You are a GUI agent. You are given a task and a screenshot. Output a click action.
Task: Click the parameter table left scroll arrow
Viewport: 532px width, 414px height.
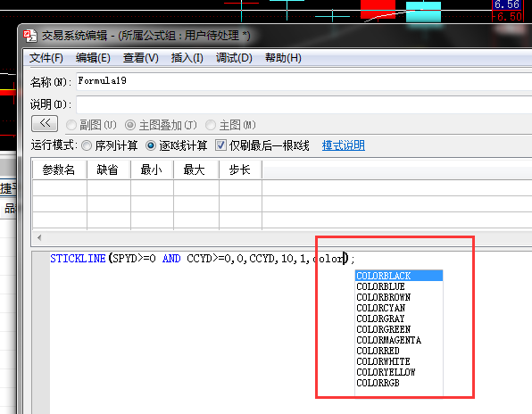(x=39, y=237)
